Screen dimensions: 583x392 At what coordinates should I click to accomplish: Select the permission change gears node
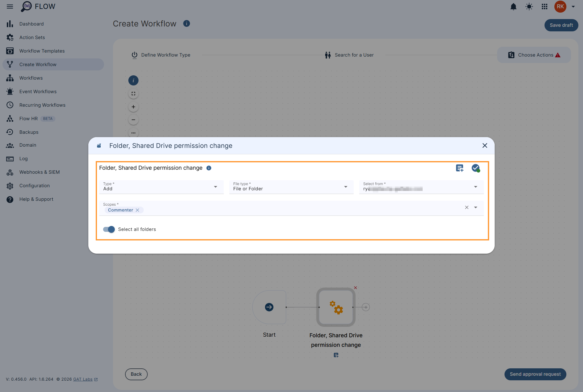click(336, 307)
